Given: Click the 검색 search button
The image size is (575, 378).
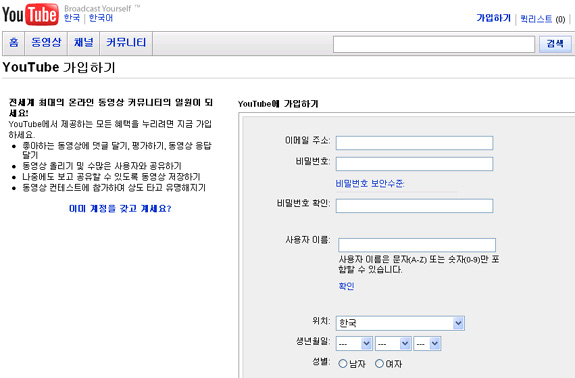Looking at the screenshot, I should [555, 44].
